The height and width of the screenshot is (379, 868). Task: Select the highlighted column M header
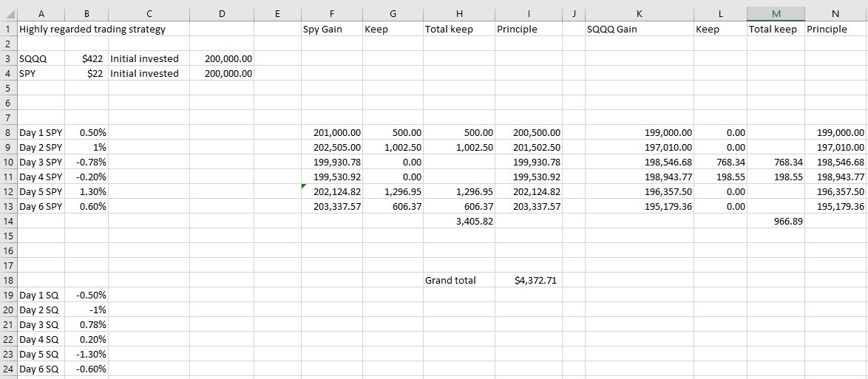click(776, 14)
